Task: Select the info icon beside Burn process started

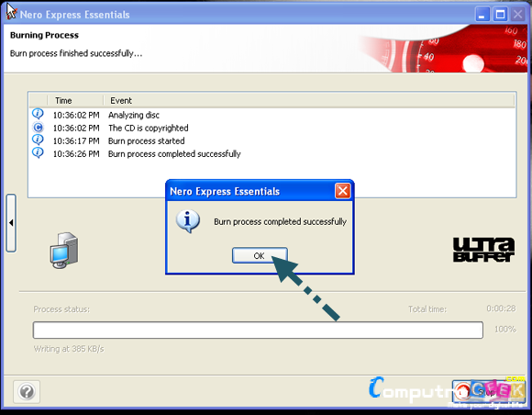Action: point(38,140)
